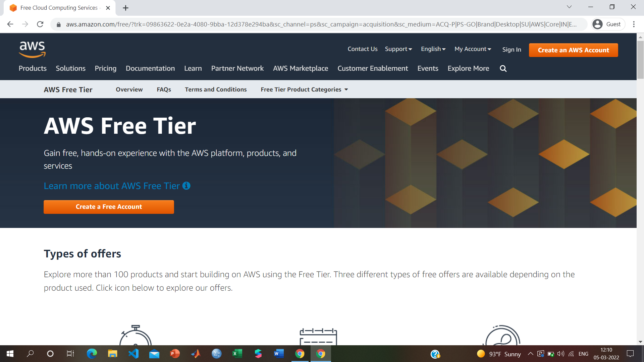
Task: Click the Search icon on navigation bar
Action: pos(503,68)
